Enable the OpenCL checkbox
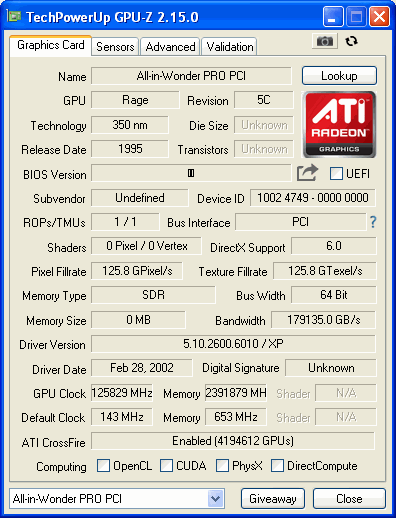Image resolution: width=396 pixels, height=518 pixels. pyautogui.click(x=103, y=465)
